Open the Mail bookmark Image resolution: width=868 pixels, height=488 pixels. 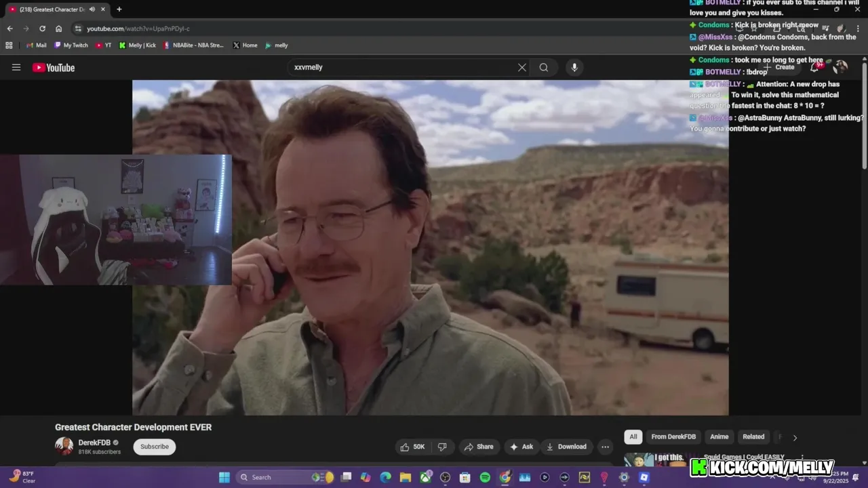pos(36,45)
